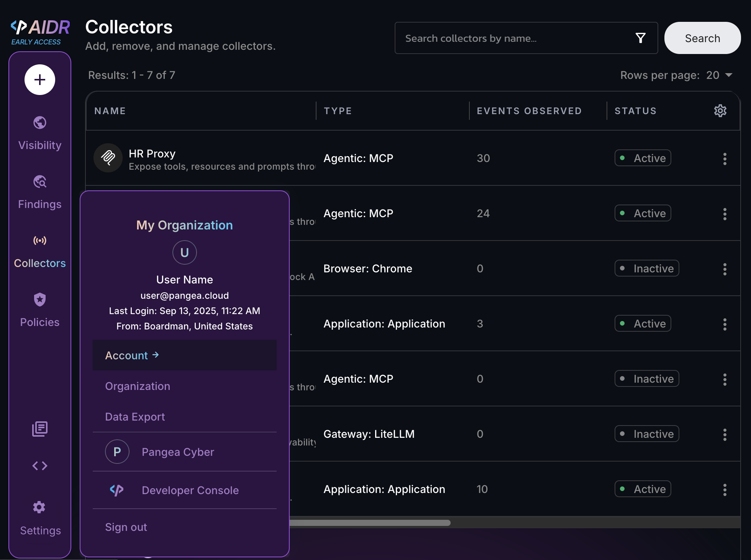Click the horizontal table scrollbar
This screenshot has height=560, width=751.
[370, 523]
